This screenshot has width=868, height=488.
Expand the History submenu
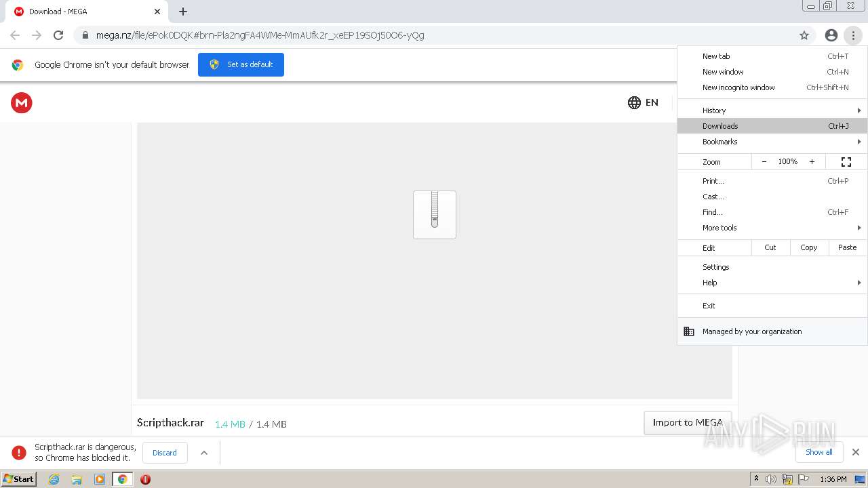point(772,110)
